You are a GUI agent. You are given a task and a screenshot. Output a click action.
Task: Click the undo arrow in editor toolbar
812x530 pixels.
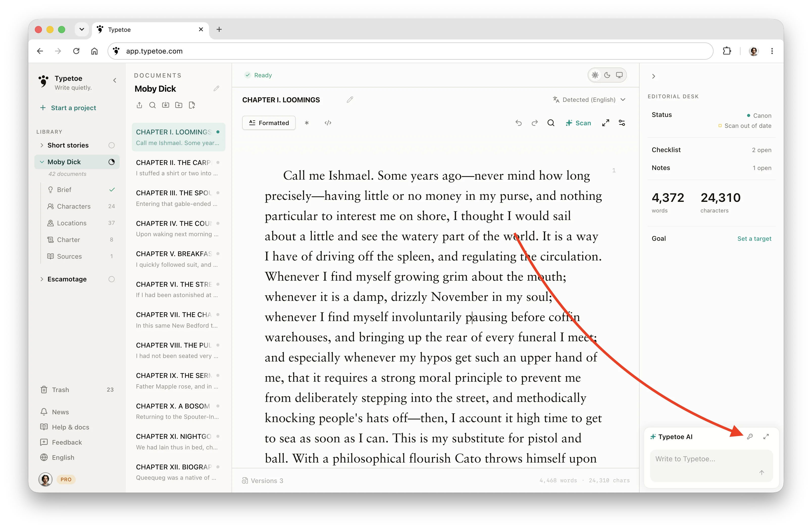518,123
